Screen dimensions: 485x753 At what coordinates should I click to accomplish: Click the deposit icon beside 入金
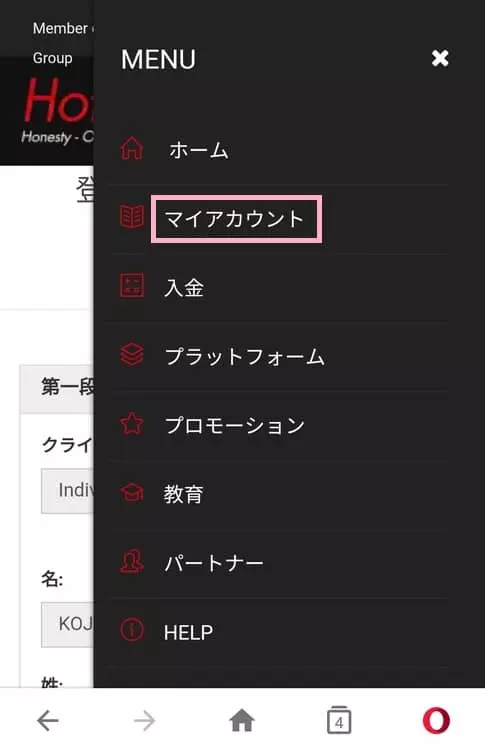pos(132,286)
